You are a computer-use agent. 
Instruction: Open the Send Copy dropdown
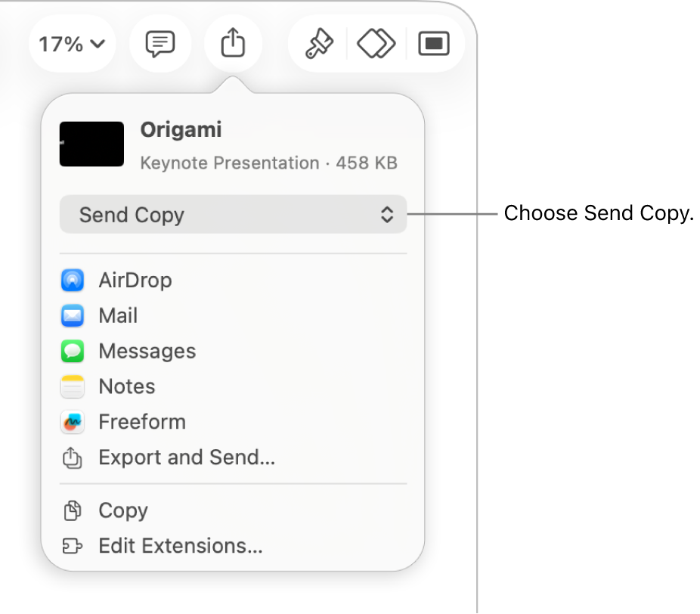[233, 215]
